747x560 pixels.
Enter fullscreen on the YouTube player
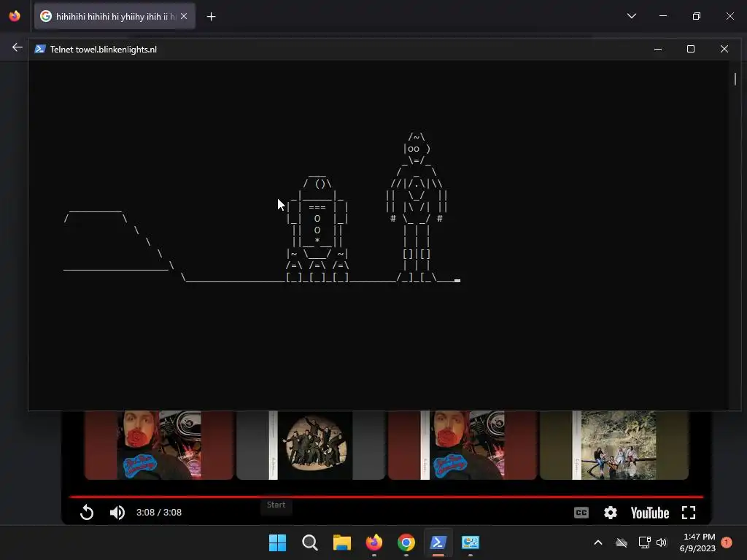(x=689, y=513)
